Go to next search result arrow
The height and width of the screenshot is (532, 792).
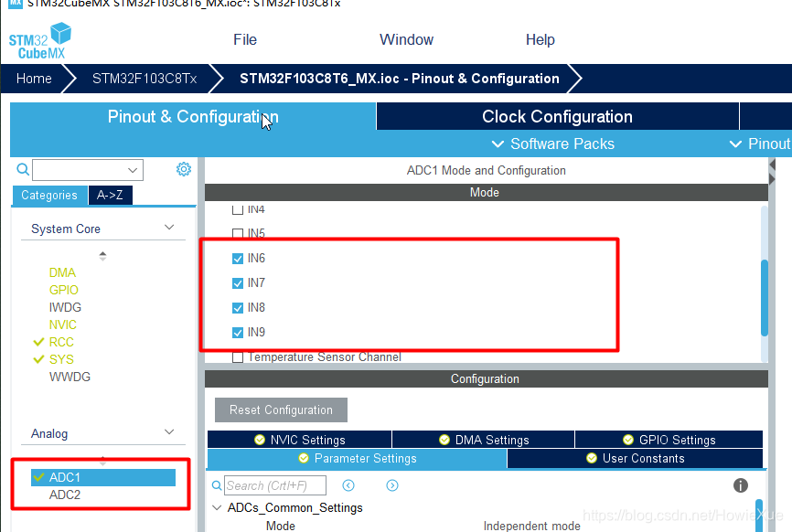(x=392, y=485)
